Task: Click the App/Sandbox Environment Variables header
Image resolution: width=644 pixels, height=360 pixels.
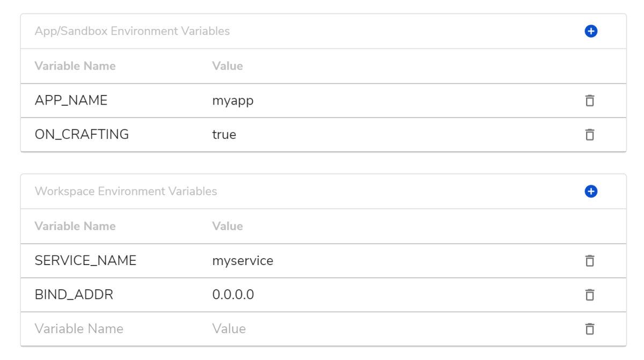Action: pyautogui.click(x=132, y=31)
